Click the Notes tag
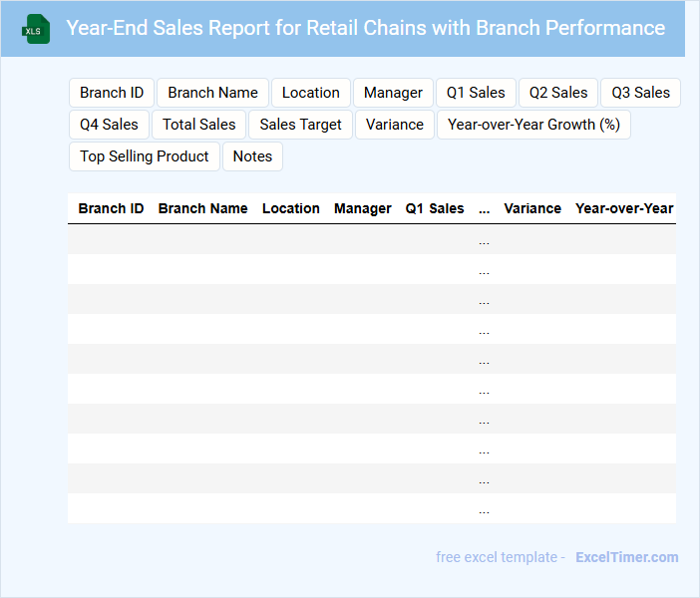The height and width of the screenshot is (598, 700). click(252, 156)
